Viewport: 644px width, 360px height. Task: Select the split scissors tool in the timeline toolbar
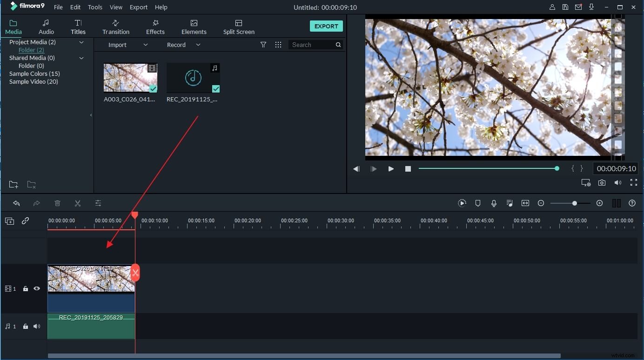78,203
